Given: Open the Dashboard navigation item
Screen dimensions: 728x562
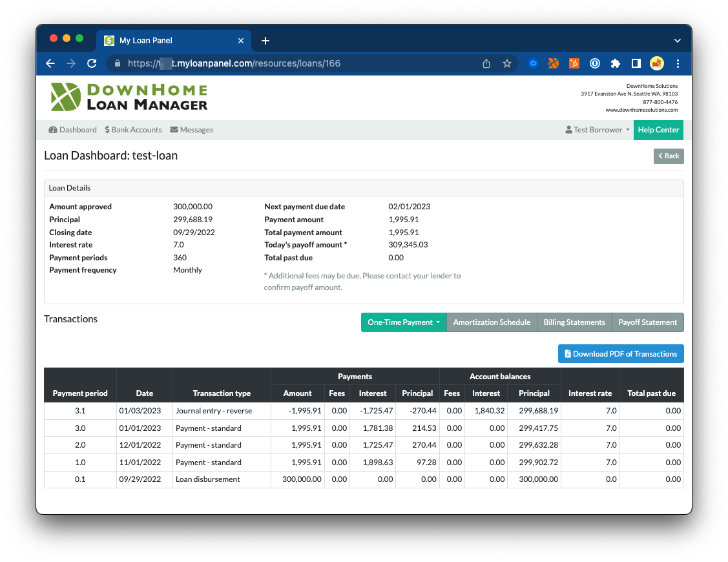Looking at the screenshot, I should pos(72,130).
